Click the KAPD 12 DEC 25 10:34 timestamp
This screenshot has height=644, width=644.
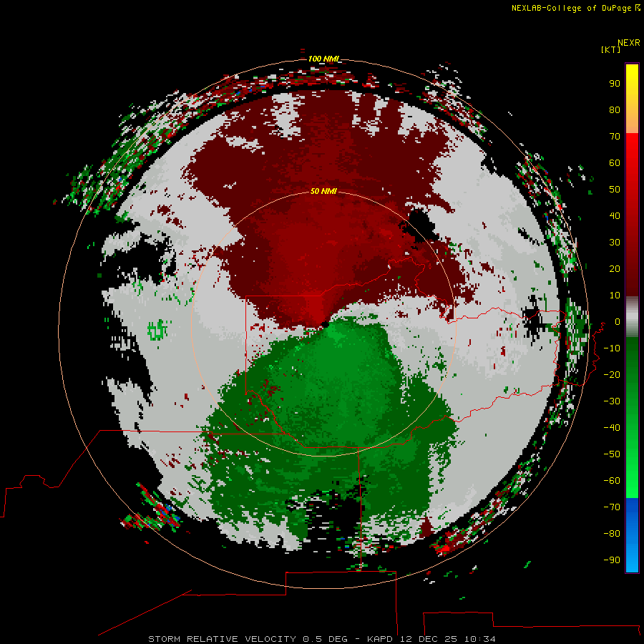(431, 639)
